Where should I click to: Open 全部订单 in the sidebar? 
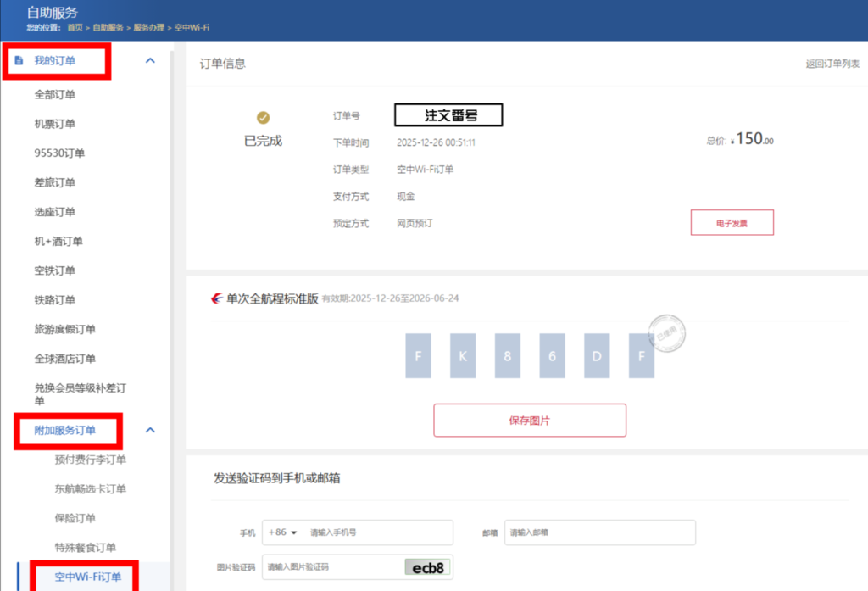tap(55, 94)
